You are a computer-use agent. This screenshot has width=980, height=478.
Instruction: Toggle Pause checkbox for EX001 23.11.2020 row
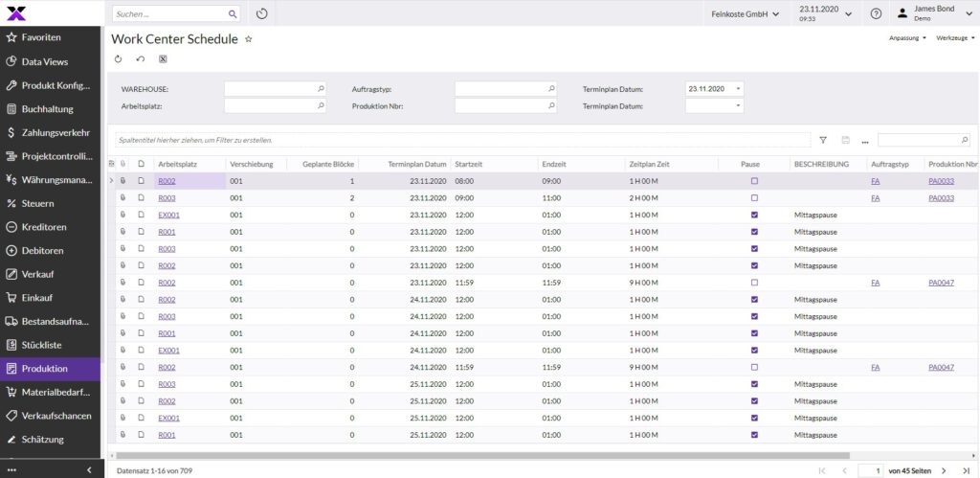754,215
